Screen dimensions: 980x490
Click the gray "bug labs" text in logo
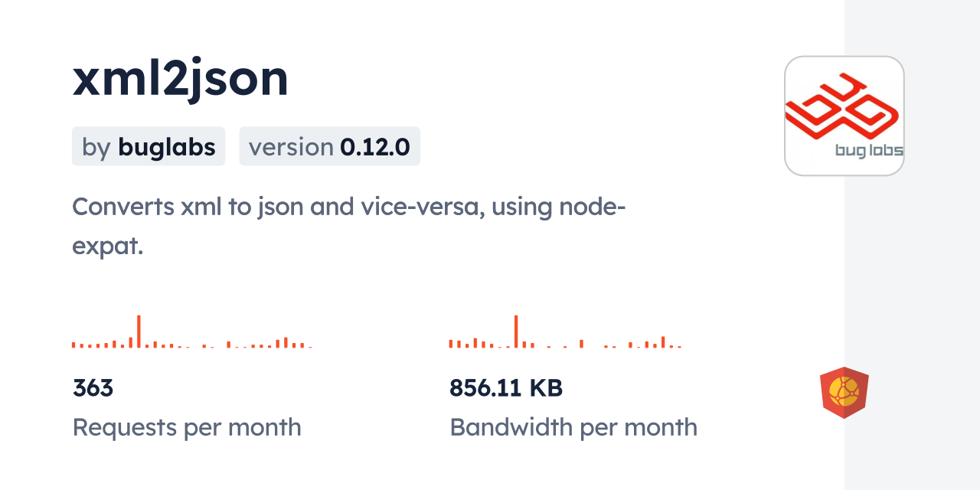click(x=869, y=151)
